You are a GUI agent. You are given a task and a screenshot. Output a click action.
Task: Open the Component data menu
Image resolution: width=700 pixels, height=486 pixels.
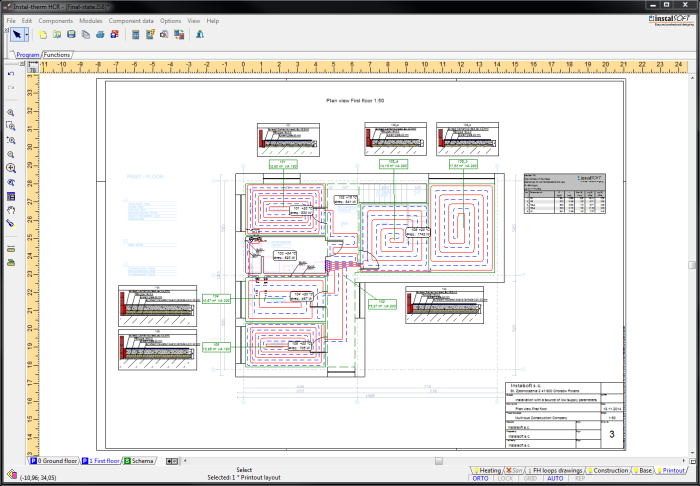click(131, 20)
